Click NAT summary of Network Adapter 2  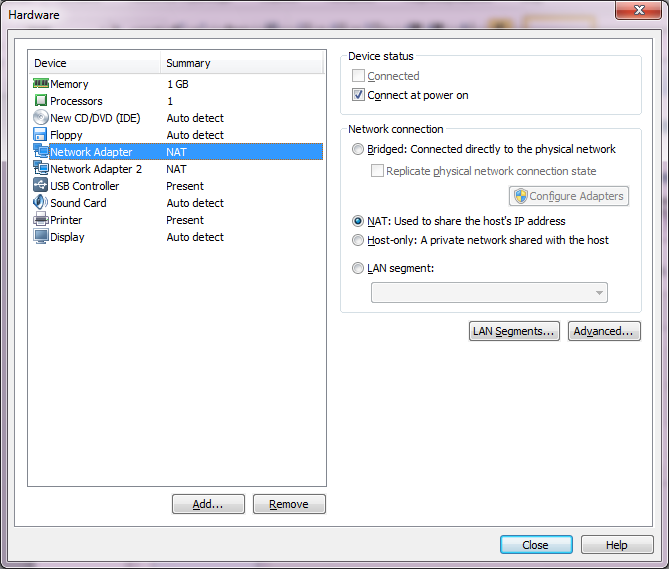[176, 169]
